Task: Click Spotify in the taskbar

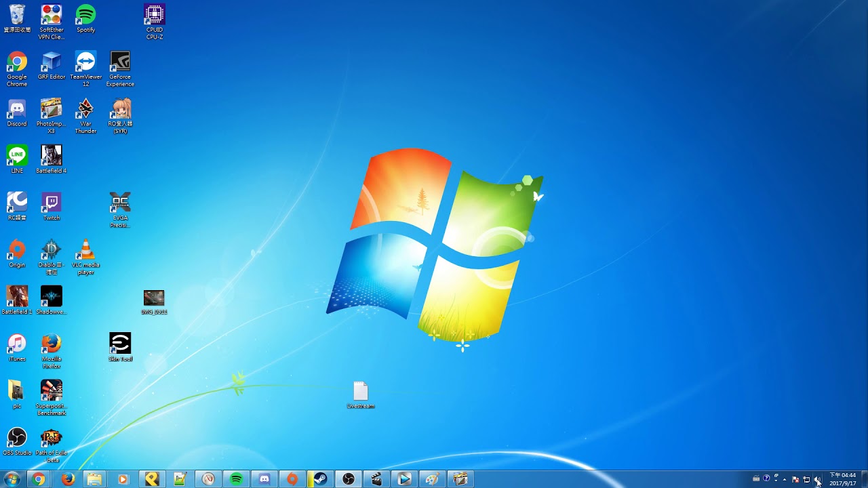Action: (236, 479)
